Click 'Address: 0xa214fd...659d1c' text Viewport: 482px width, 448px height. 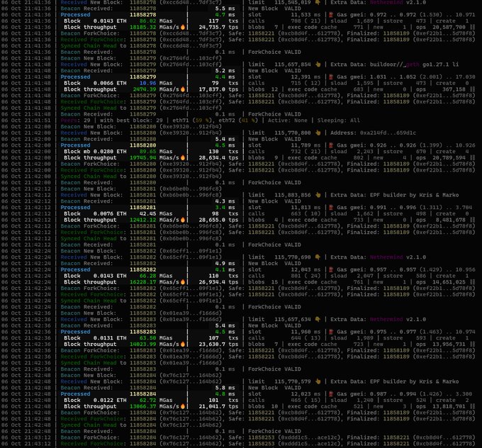pyautogui.click(x=373, y=133)
